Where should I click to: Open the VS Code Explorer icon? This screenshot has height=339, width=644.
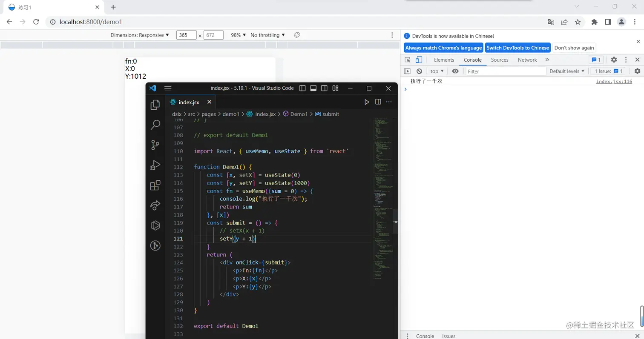(x=155, y=105)
